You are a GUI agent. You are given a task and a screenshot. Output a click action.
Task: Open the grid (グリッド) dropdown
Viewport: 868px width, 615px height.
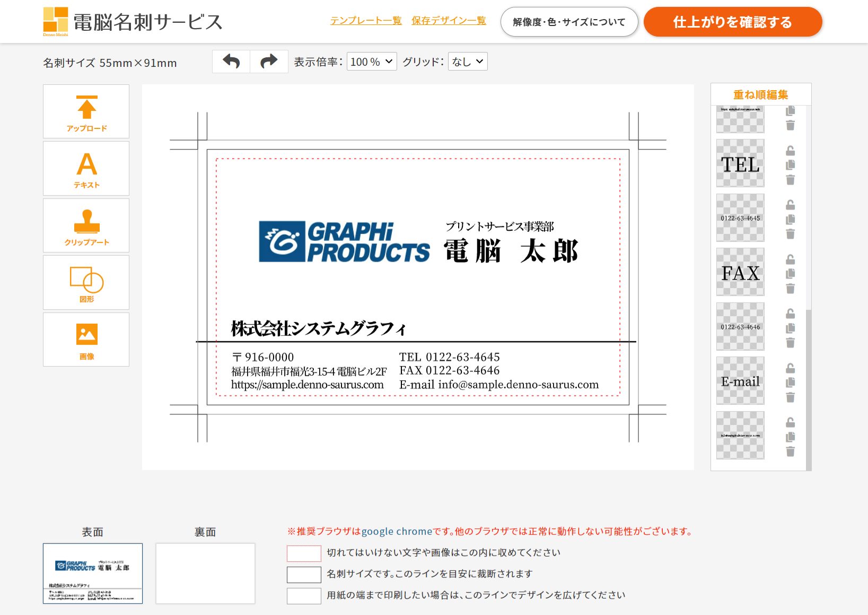468,62
